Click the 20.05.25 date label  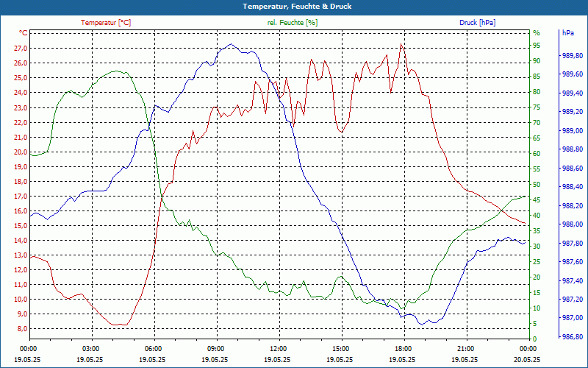(527, 359)
